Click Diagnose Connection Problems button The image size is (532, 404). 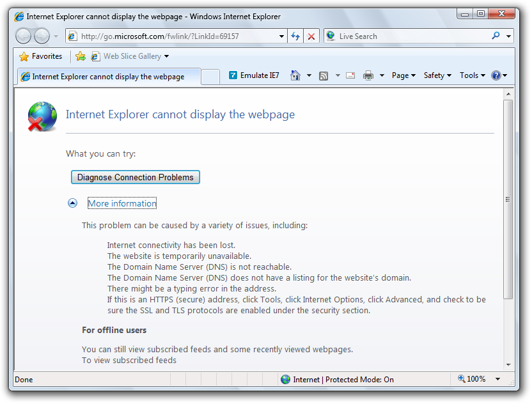pos(136,177)
